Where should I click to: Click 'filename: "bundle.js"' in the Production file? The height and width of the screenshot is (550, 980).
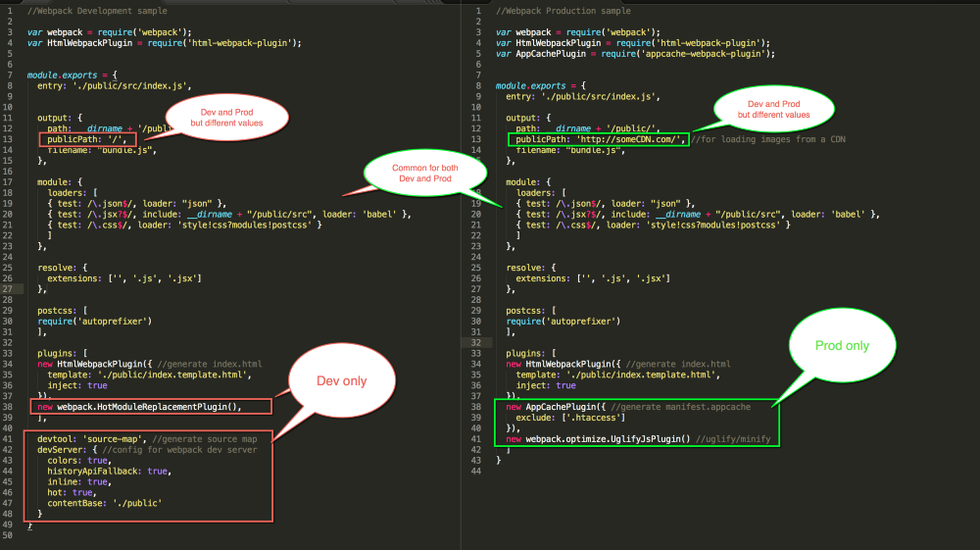click(570, 150)
